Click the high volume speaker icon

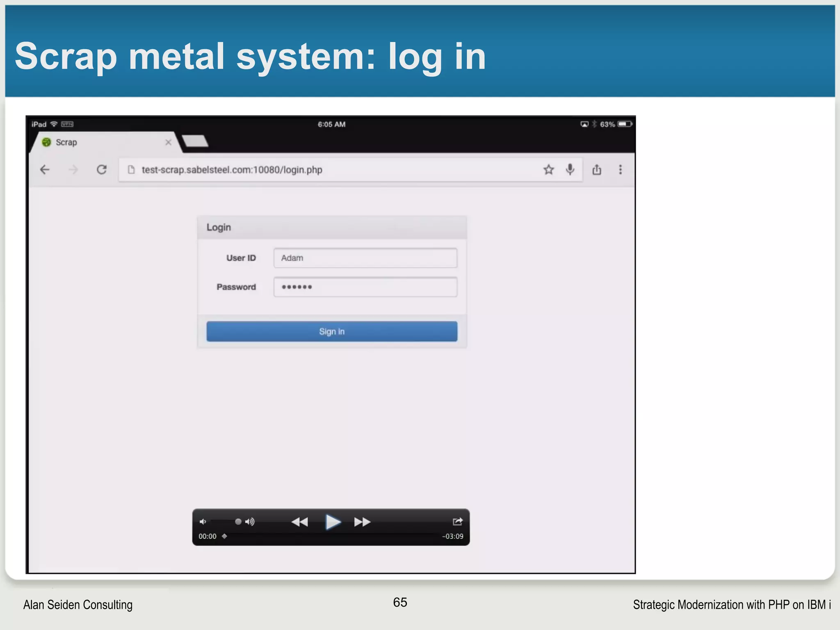[x=250, y=522]
